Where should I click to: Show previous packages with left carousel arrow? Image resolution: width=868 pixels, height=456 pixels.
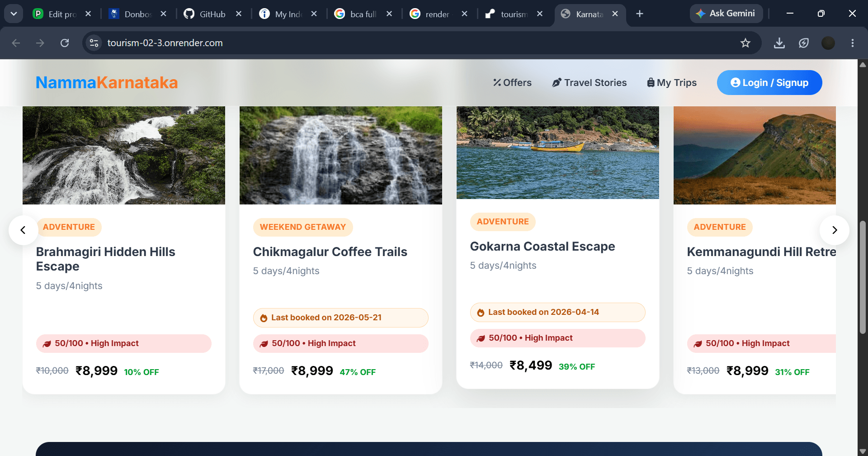pos(23,230)
